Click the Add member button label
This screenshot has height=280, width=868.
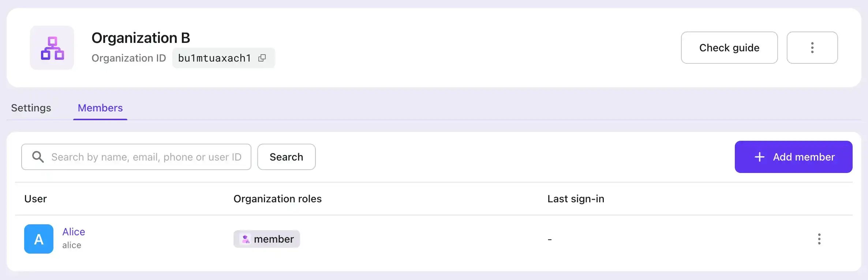(804, 157)
